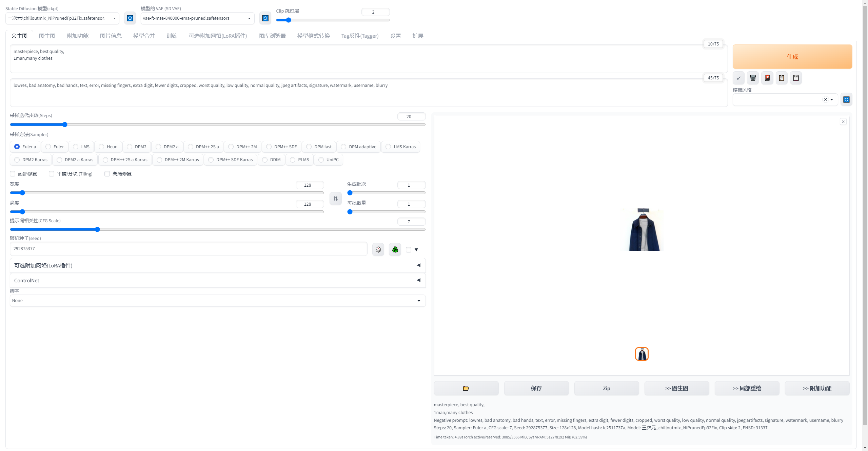868x451 pixels.
Task: Open the 设置 settings tab
Action: point(395,36)
